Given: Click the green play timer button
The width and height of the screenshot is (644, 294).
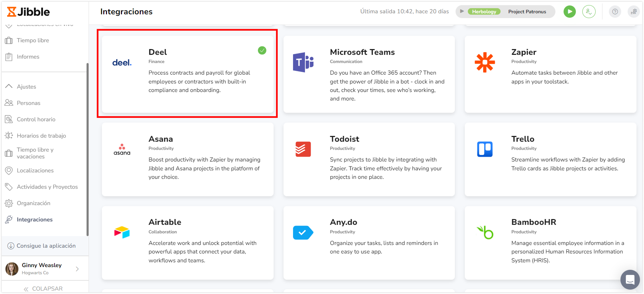Looking at the screenshot, I should click(569, 12).
